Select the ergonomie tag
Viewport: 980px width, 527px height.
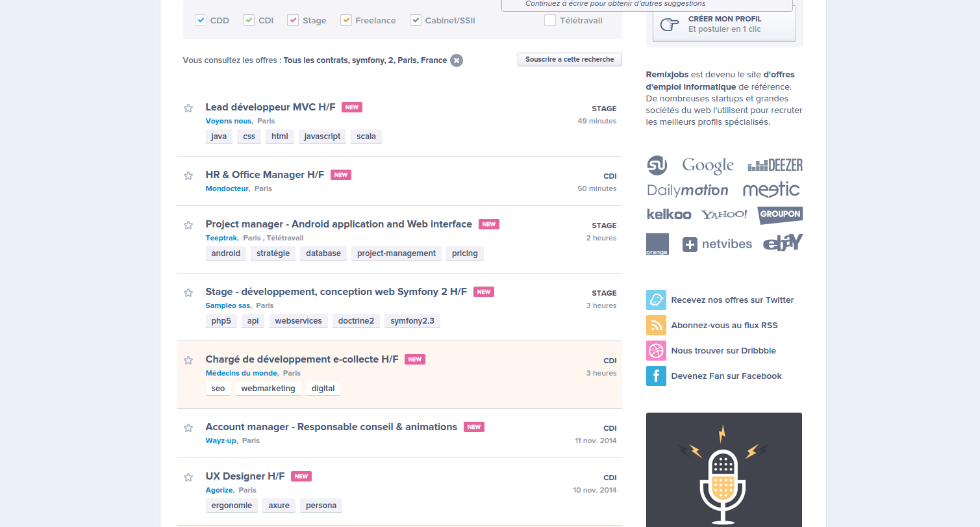pyautogui.click(x=232, y=506)
